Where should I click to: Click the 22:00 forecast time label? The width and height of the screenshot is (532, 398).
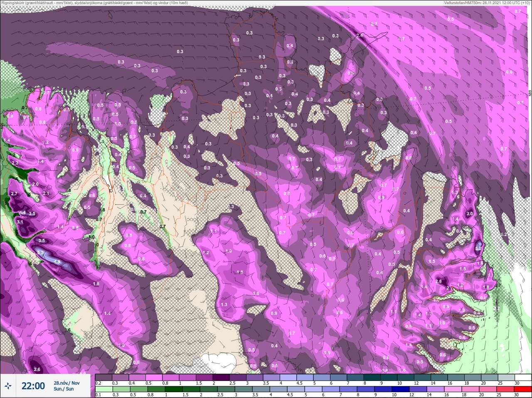33,386
